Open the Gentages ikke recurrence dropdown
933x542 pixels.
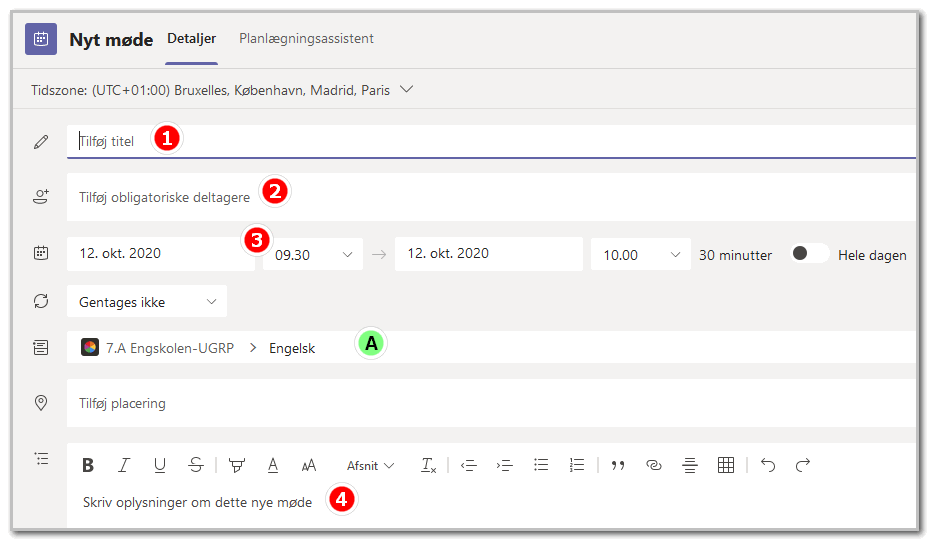(x=147, y=302)
